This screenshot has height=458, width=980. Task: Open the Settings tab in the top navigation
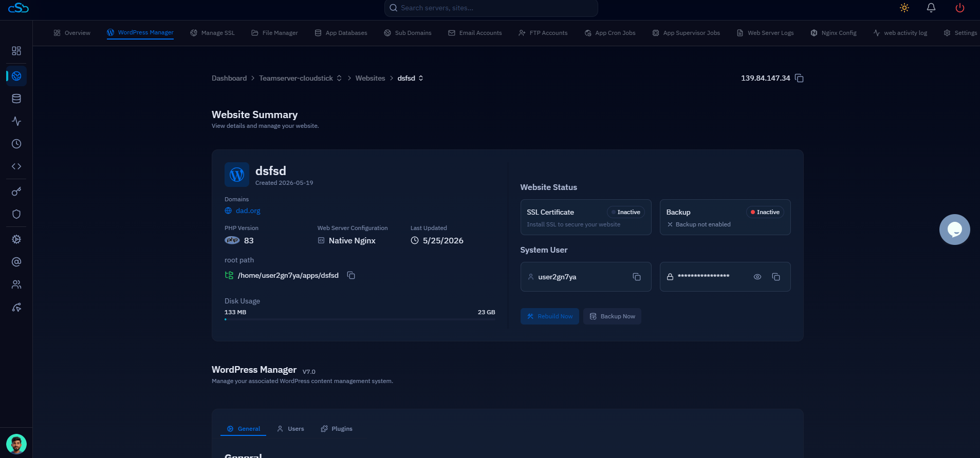point(960,33)
